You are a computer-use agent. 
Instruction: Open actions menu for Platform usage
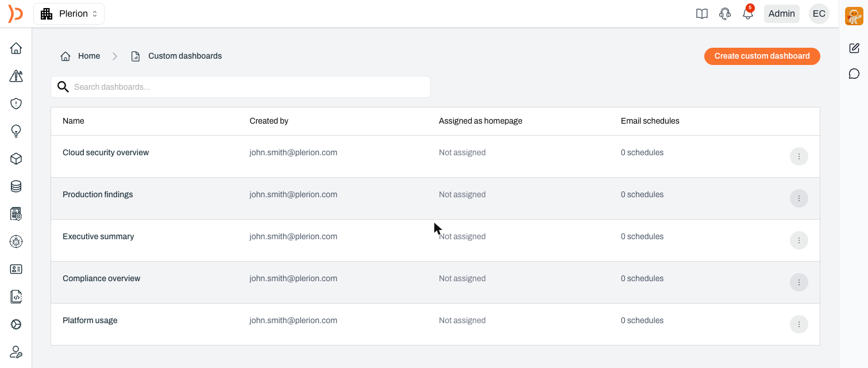point(798,324)
